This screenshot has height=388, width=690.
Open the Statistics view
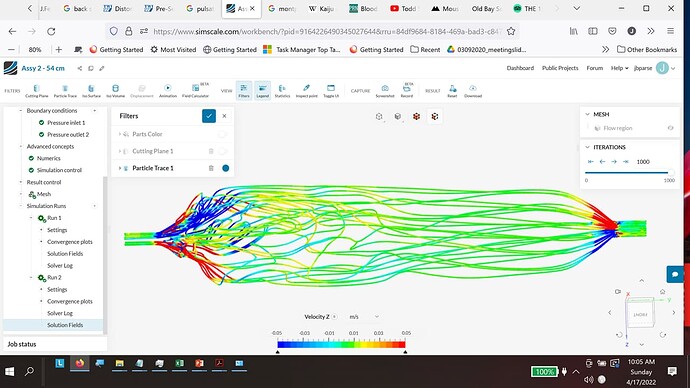282,91
